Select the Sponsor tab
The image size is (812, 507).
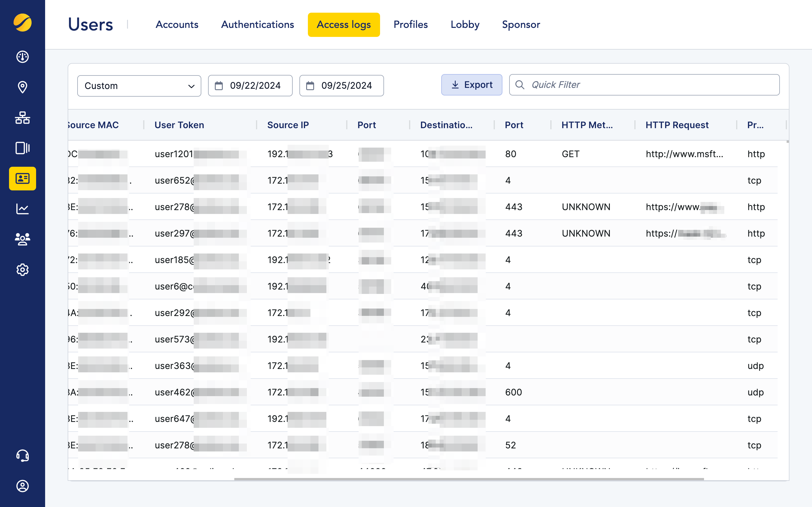[521, 25]
